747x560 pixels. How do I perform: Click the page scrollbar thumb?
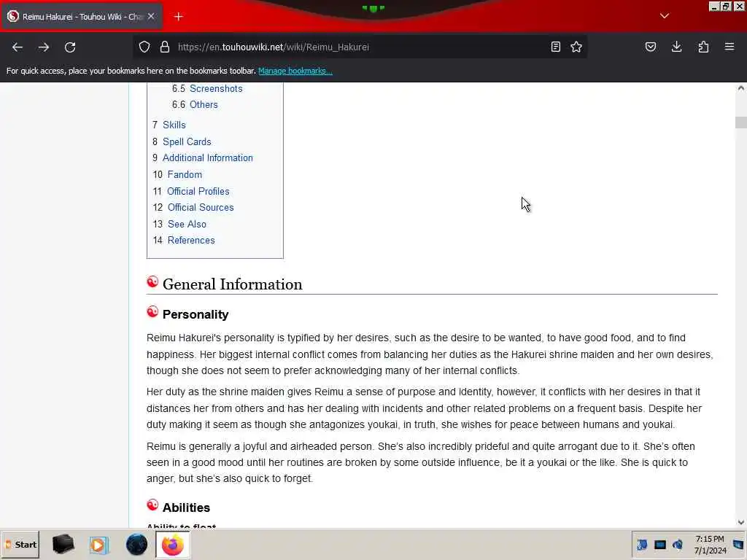click(741, 122)
